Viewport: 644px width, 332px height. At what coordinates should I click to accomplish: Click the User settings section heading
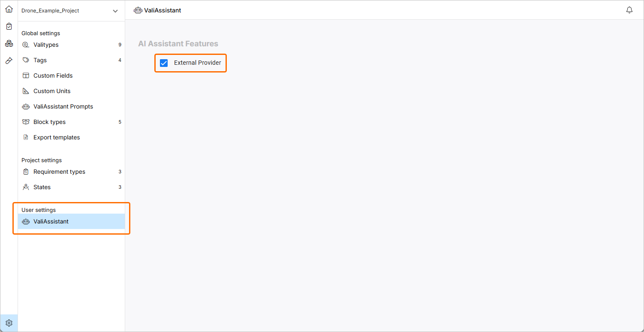click(x=39, y=210)
